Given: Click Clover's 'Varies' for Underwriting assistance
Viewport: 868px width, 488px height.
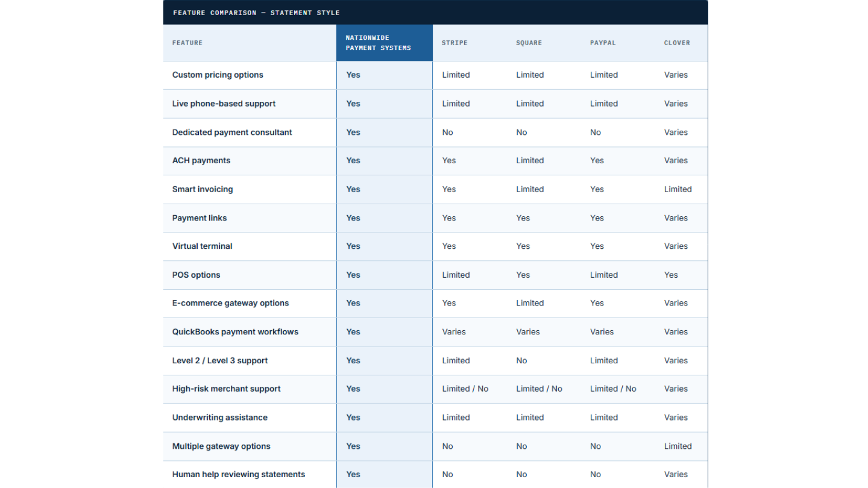Looking at the screenshot, I should click(676, 418).
